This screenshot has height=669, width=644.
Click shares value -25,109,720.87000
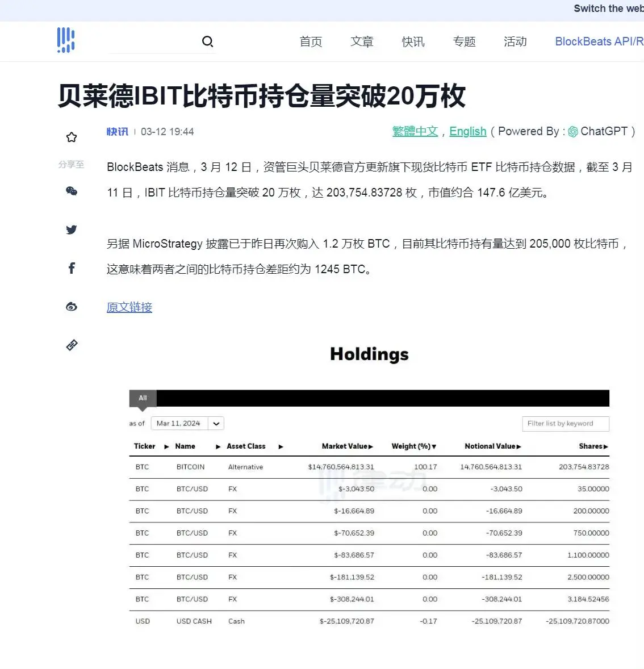[578, 621]
